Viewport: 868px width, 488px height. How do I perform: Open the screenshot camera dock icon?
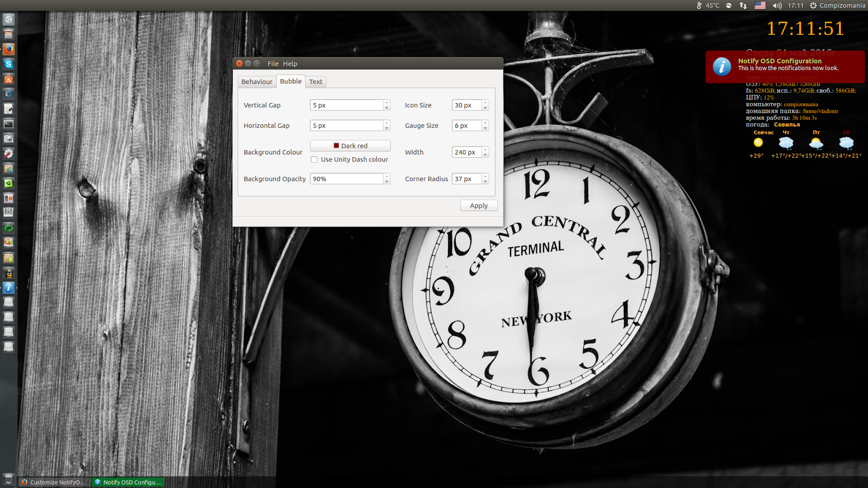tap(8, 139)
